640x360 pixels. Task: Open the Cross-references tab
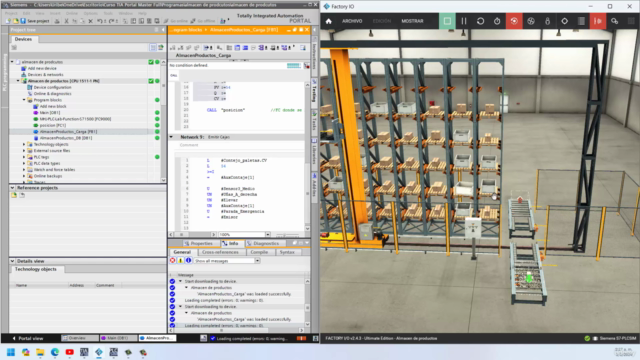(x=220, y=252)
